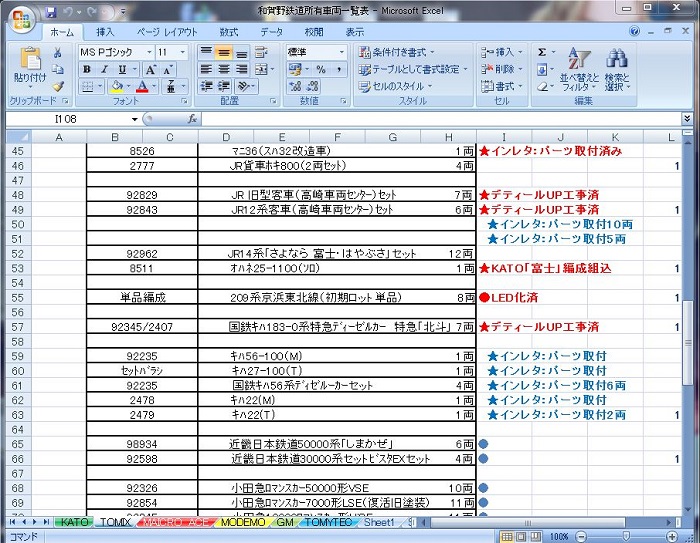700x543 pixels.
Task: Open テーブルとして書式設定 menu
Action: click(413, 69)
